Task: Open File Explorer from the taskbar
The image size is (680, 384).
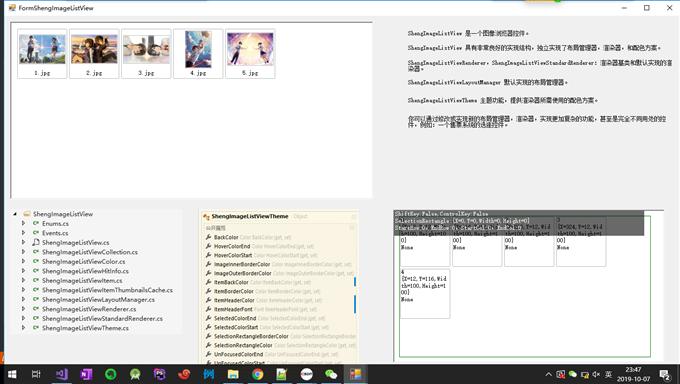Action: pyautogui.click(x=233, y=374)
